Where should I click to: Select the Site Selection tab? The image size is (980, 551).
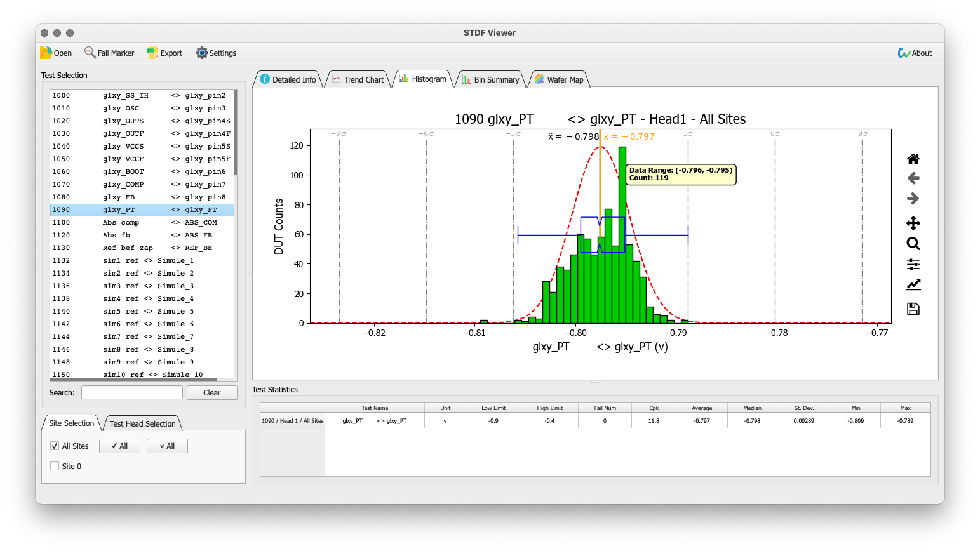[71, 423]
